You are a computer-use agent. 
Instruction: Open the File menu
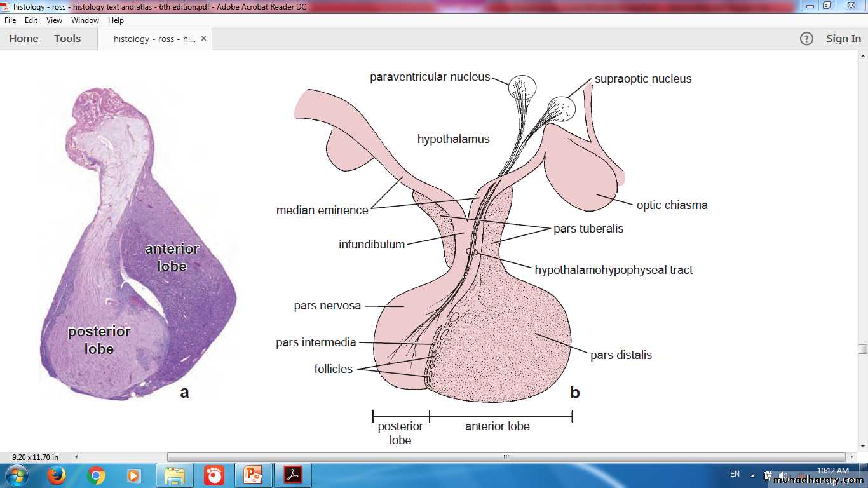tap(10, 20)
